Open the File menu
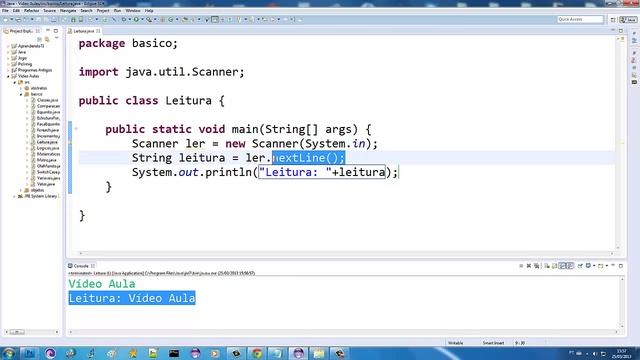Viewport: 640px width, 360px height. coord(5,11)
